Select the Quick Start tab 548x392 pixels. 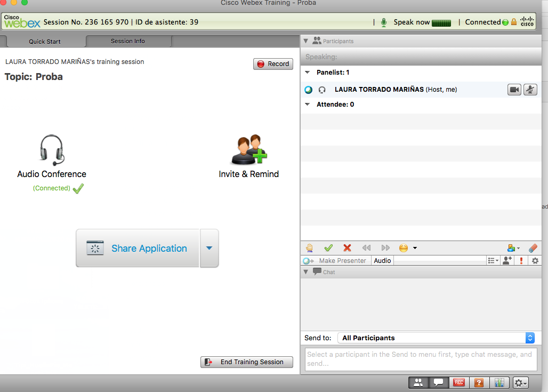[45, 42]
